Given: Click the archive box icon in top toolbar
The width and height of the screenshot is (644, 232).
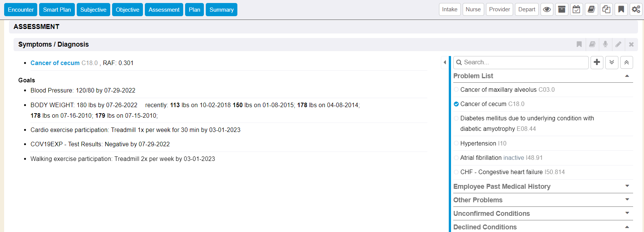Looking at the screenshot, I should (562, 9).
